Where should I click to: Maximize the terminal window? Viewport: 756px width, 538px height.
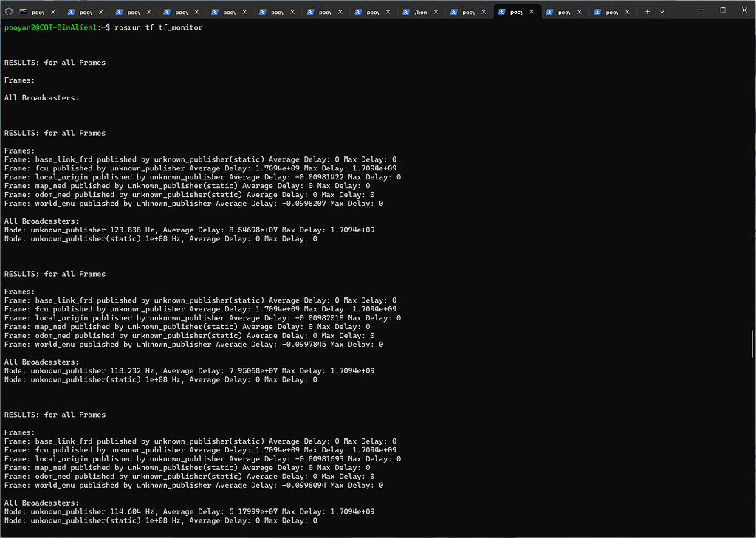pos(723,10)
